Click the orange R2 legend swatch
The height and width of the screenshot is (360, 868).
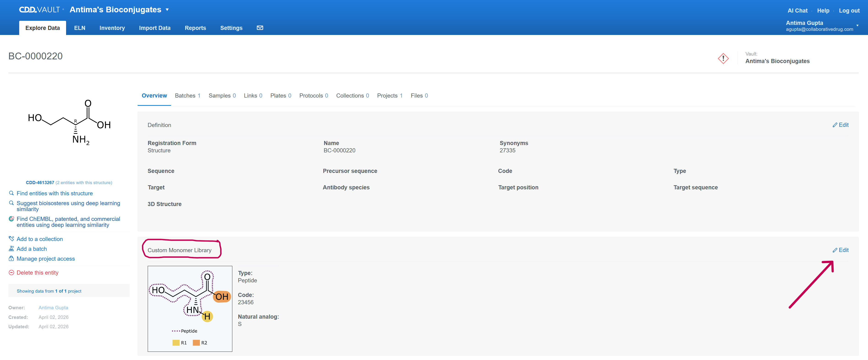coord(196,343)
